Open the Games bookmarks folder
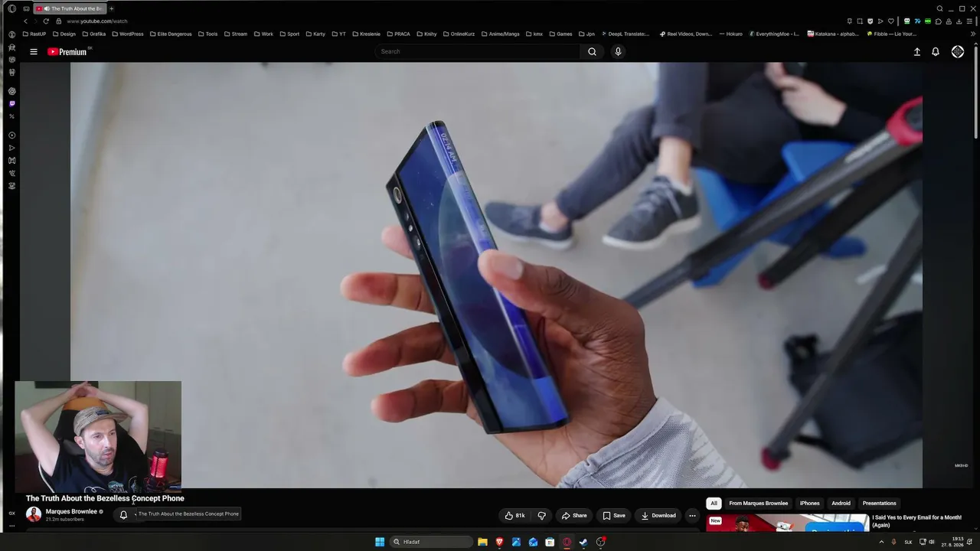This screenshot has width=980, height=551. click(x=560, y=34)
